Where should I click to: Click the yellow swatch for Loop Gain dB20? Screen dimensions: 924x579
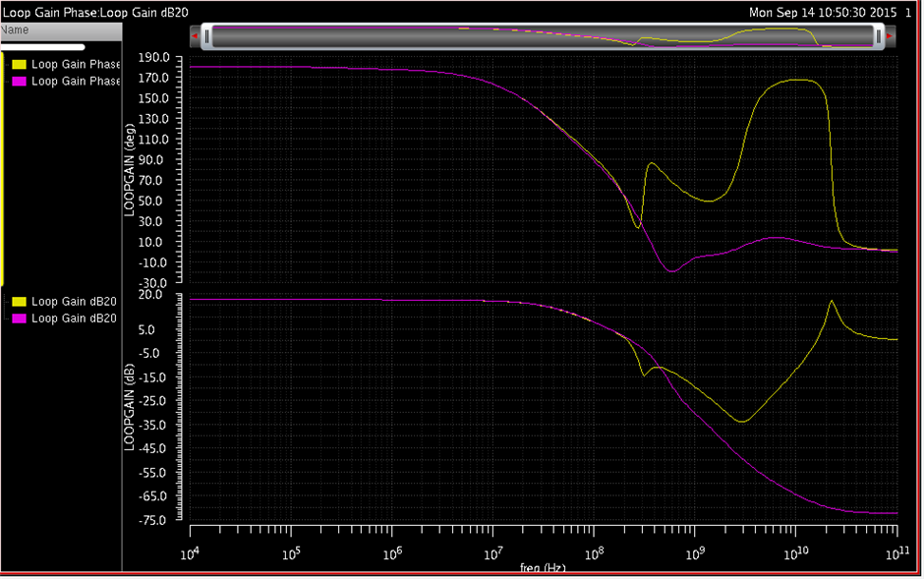click(19, 302)
